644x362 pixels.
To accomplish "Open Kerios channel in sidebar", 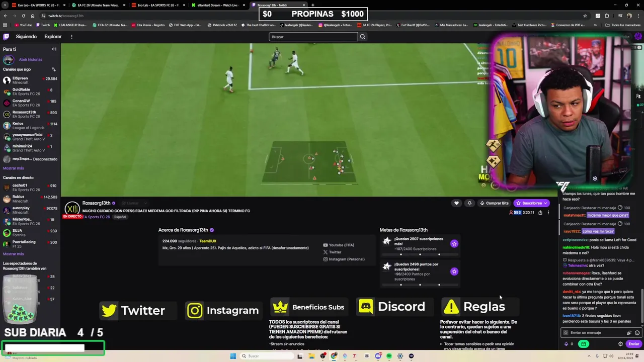I will click(x=30, y=126).
